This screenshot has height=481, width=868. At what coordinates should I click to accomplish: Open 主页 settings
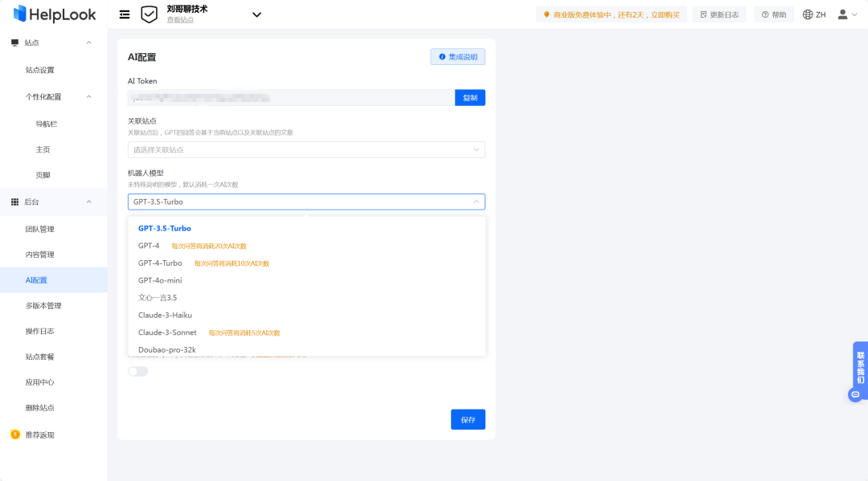point(43,149)
